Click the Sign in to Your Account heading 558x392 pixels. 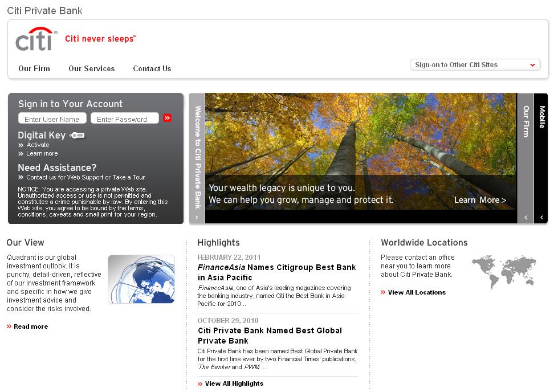click(x=71, y=104)
